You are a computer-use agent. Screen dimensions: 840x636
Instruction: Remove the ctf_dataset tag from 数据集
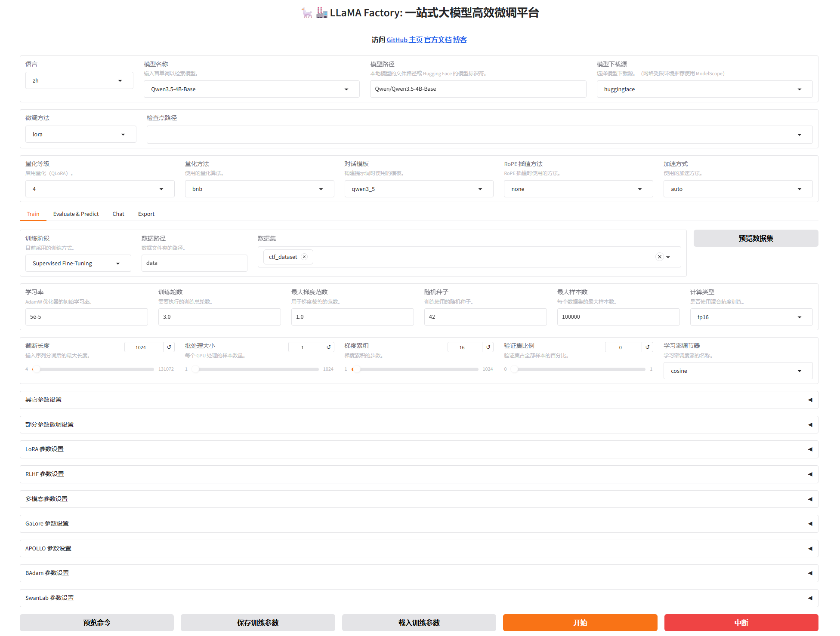[x=304, y=257]
